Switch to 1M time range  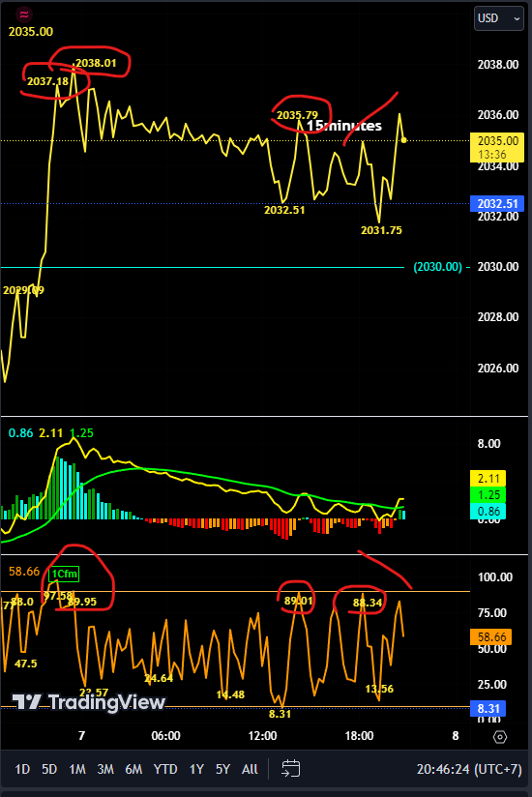pyautogui.click(x=77, y=769)
